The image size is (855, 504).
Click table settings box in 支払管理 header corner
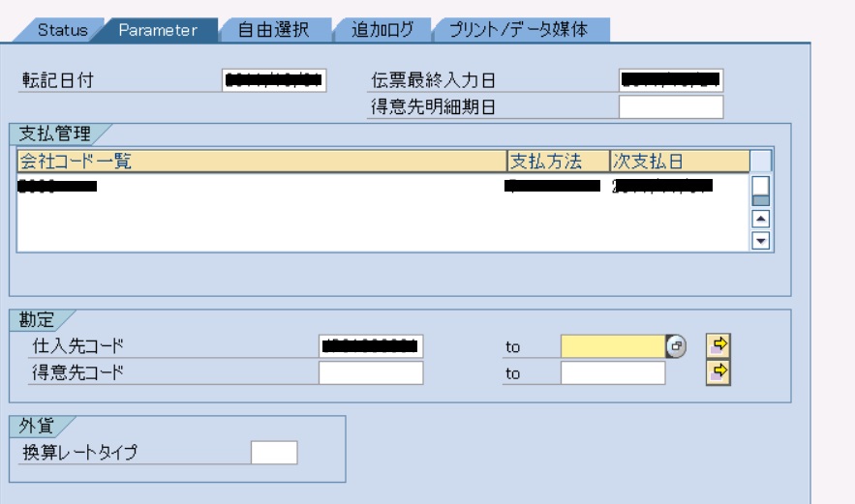pyautogui.click(x=761, y=161)
